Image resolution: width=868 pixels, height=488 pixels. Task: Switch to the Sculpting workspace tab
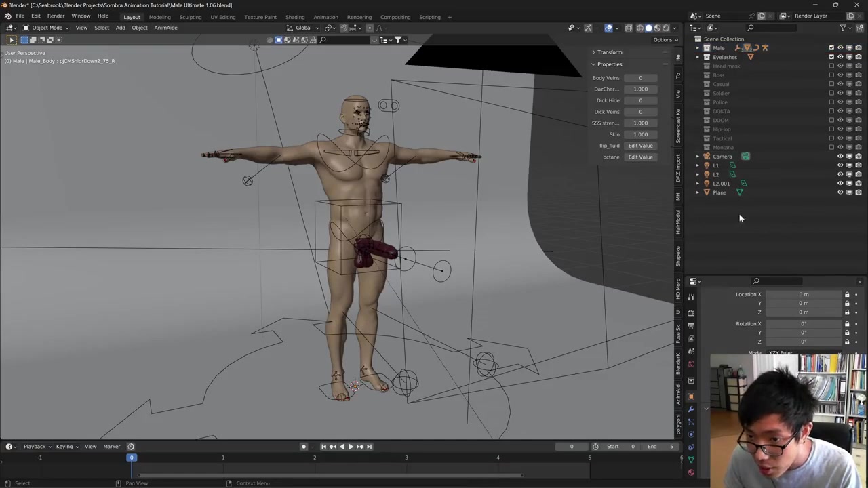click(x=190, y=17)
